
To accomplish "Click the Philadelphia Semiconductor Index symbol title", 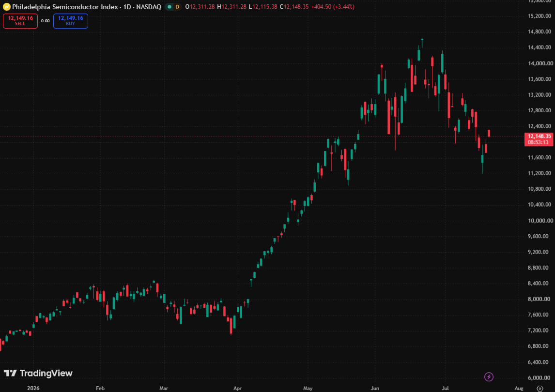I will pos(87,7).
